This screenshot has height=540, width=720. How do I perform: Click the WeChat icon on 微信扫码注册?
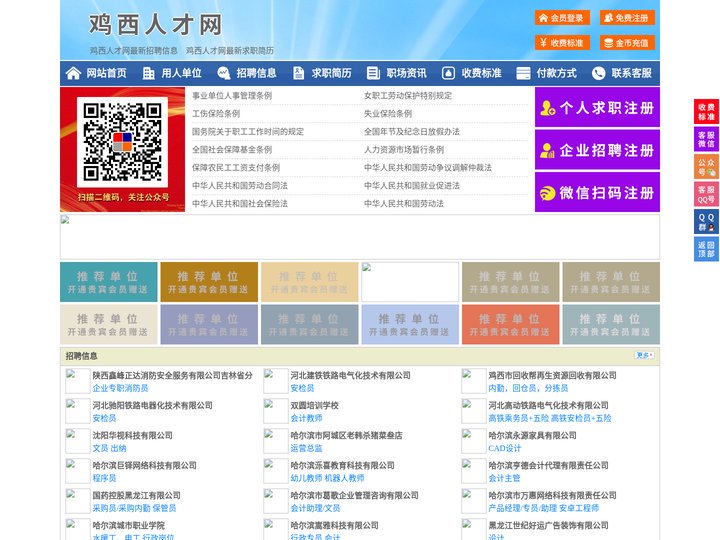coord(547,193)
